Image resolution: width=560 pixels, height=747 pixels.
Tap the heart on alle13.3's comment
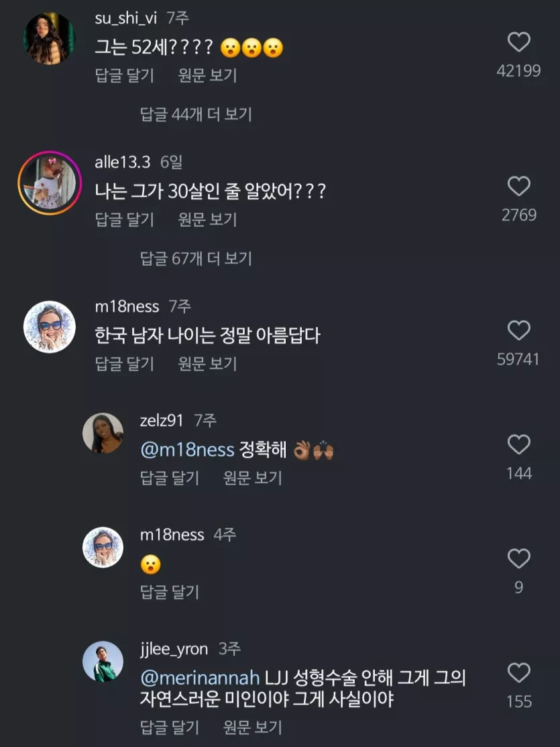point(518,187)
